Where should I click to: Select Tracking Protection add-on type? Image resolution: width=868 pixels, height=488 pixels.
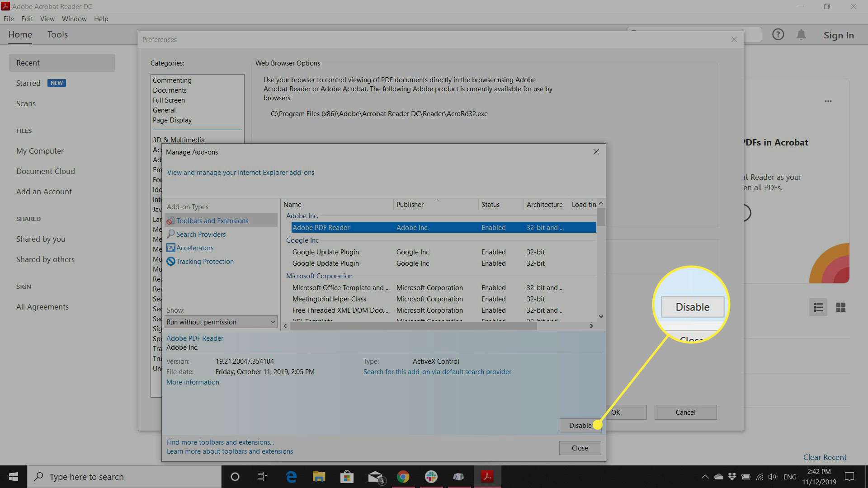[x=204, y=261]
